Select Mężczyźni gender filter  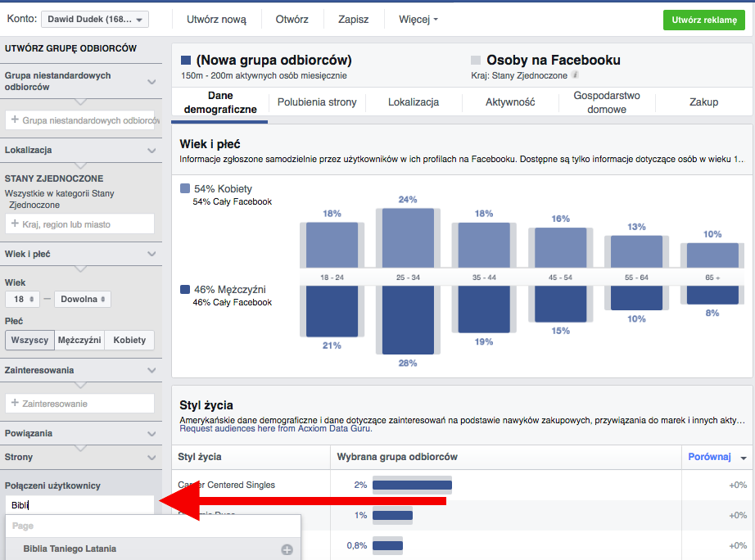pyautogui.click(x=79, y=341)
